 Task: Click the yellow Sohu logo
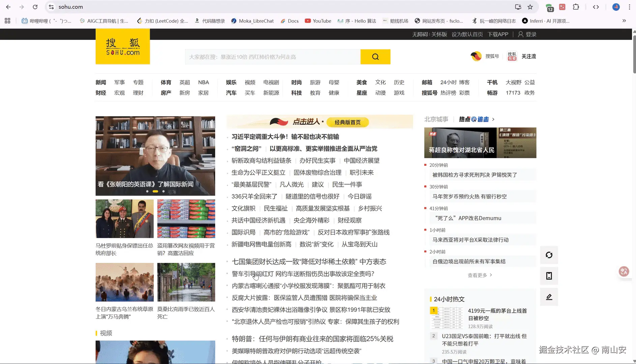(123, 47)
